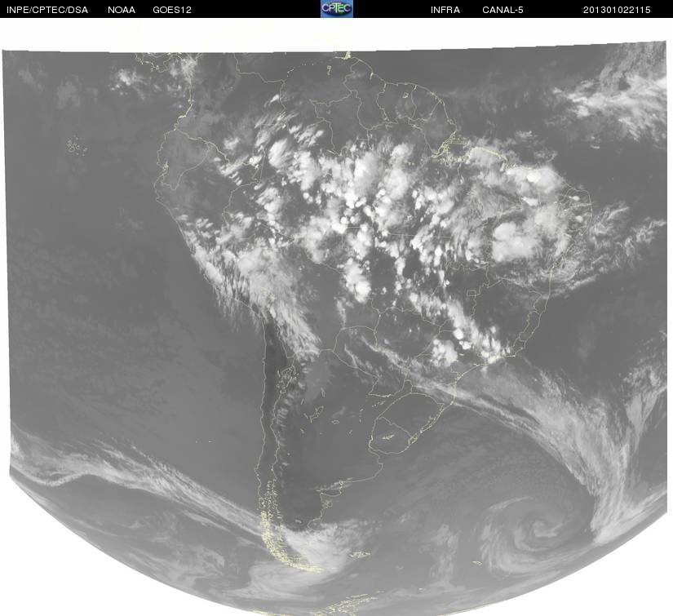Click the 201301022115 timestamp
Viewport: 673px width, 616px height.
pyautogui.click(x=617, y=10)
